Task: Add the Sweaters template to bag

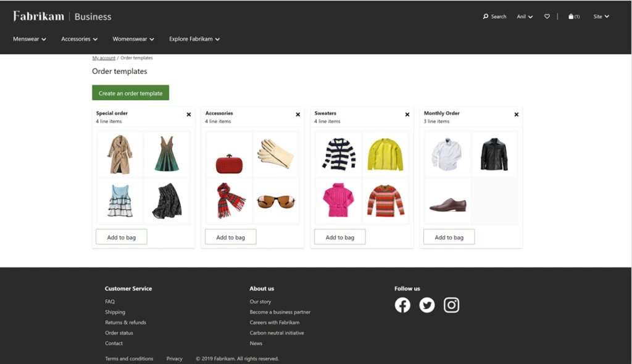Action: tap(339, 236)
